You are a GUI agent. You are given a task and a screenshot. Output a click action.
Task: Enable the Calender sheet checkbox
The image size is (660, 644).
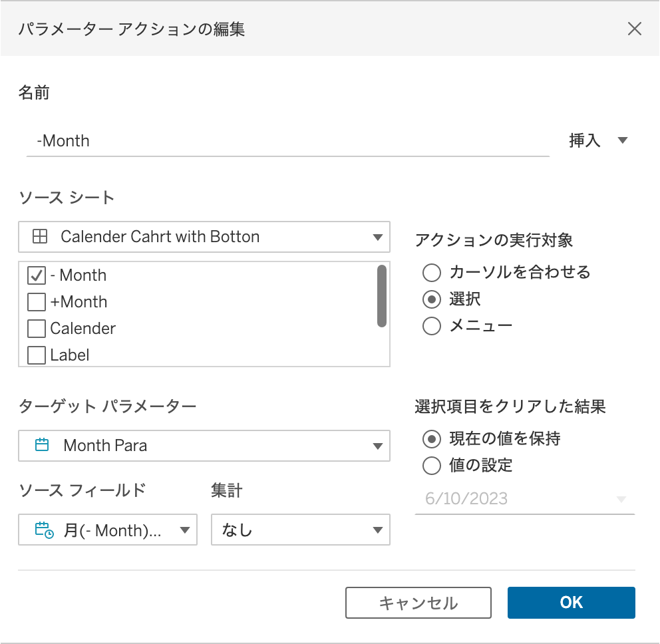[x=37, y=329]
